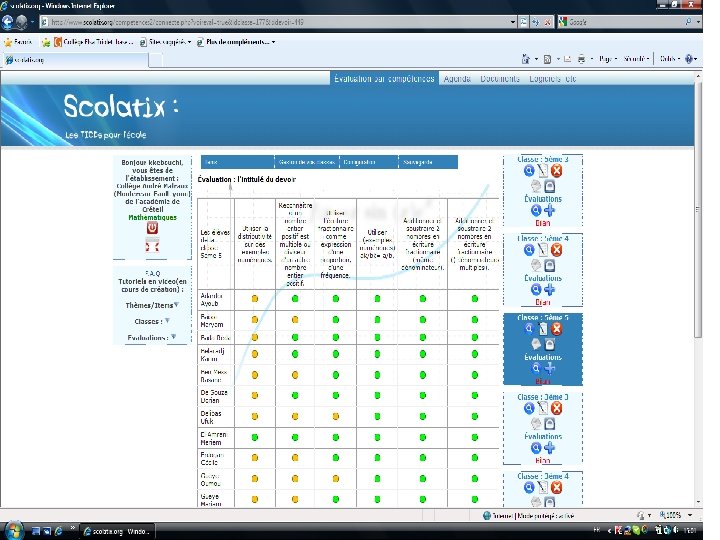This screenshot has width=720, height=540.
Task: Click the magnifier icon for highlighted Classe 5ème 5
Action: point(529,329)
